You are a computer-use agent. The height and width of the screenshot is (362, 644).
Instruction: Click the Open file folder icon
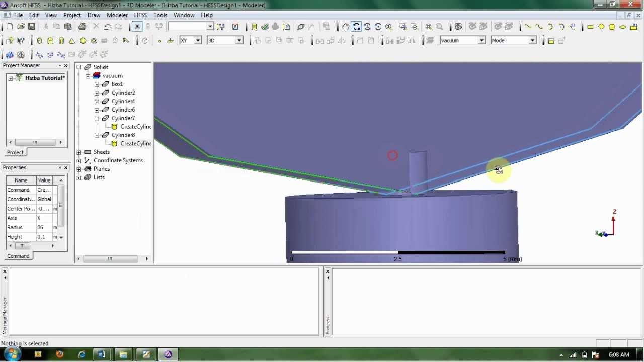[x=21, y=26]
